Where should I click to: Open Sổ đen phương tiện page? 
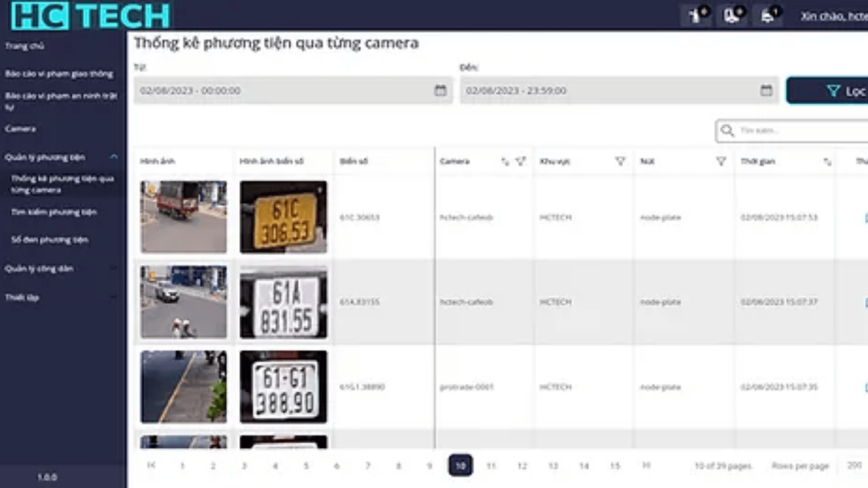[50, 239]
